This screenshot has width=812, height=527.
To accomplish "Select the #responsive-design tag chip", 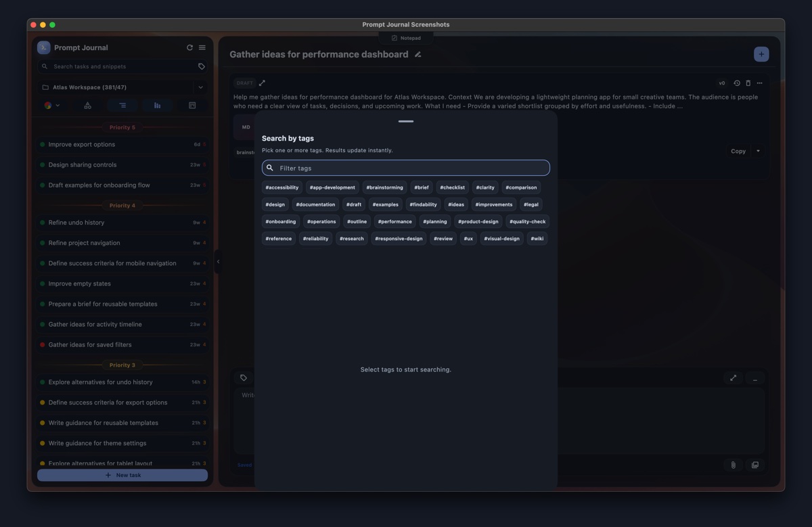I will pos(399,238).
